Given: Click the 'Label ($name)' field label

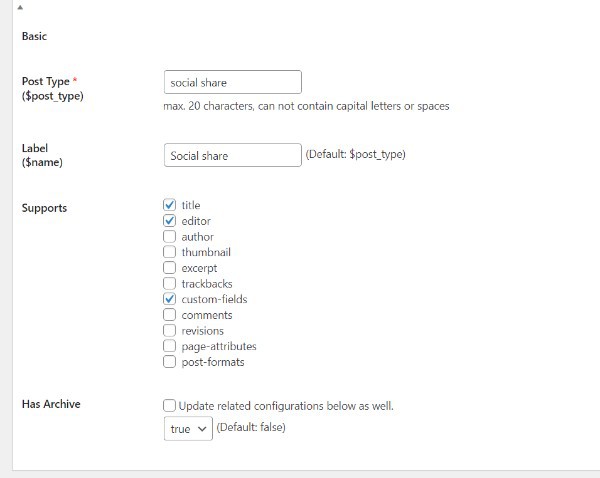Looking at the screenshot, I should (42, 155).
